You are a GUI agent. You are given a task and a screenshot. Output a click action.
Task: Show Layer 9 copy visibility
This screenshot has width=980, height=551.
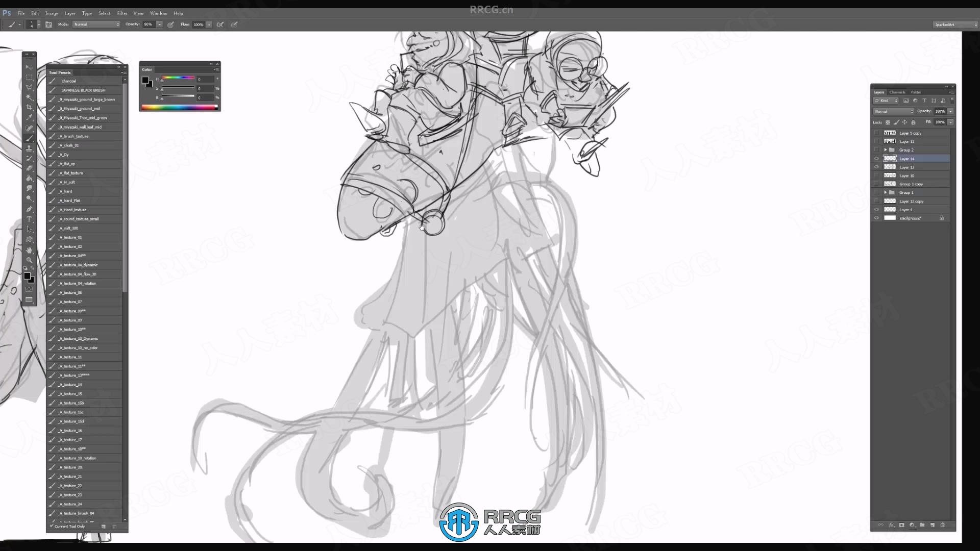[876, 133]
